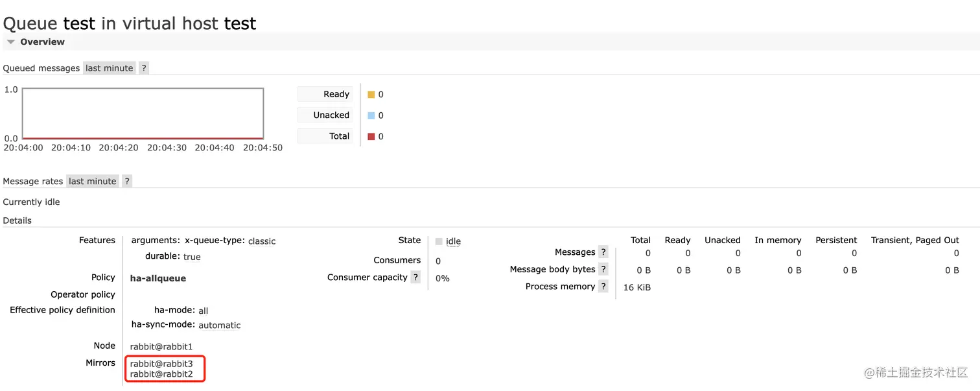Click the 0% consumer capacity value
980x391 pixels.
(x=443, y=278)
